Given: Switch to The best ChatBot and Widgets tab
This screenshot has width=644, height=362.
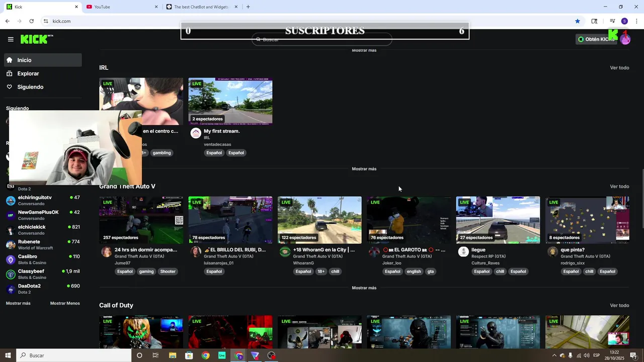Looking at the screenshot, I should point(202,7).
